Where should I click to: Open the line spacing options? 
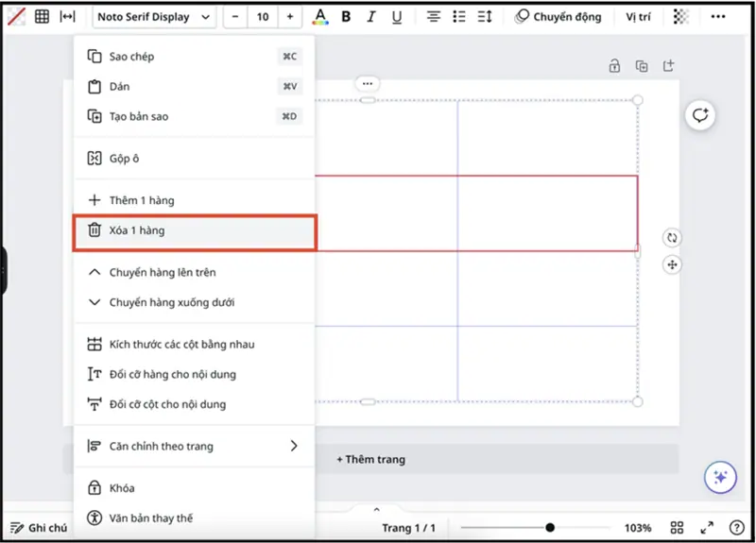coord(485,17)
